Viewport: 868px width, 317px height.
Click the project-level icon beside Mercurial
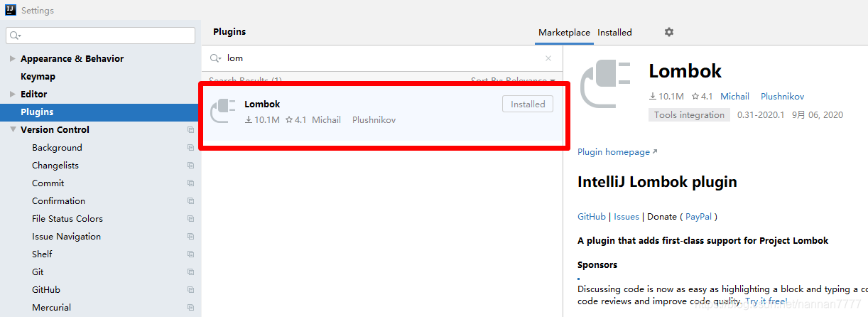click(190, 308)
